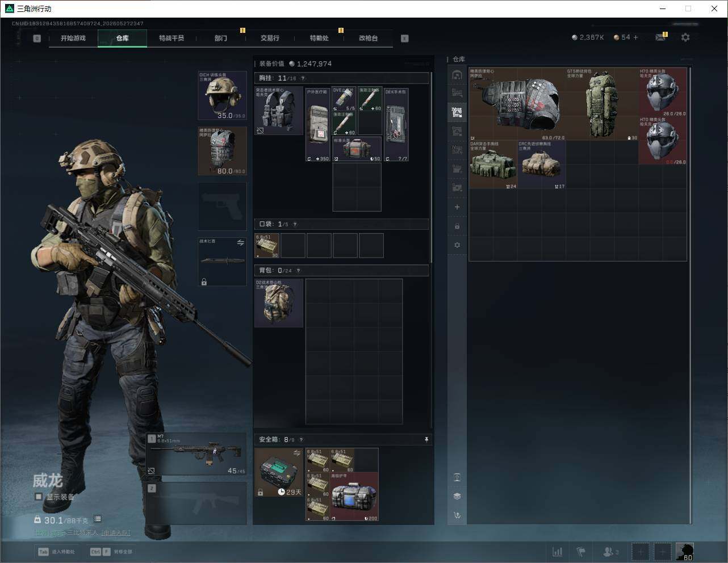Image resolution: width=728 pixels, height=563 pixels.
Task: Select the H70 helmet with 26.0/26.0 durability
Action: (x=663, y=92)
